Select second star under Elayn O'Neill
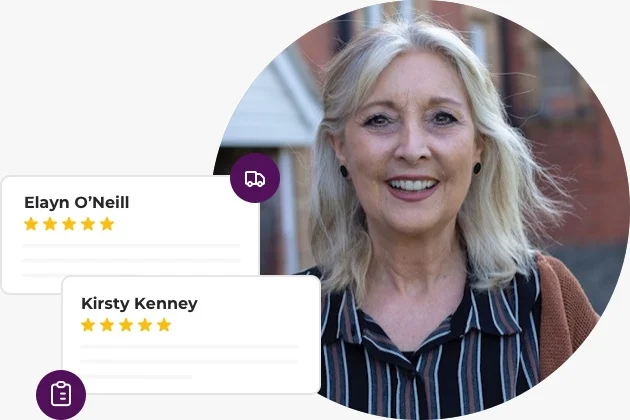 50,224
